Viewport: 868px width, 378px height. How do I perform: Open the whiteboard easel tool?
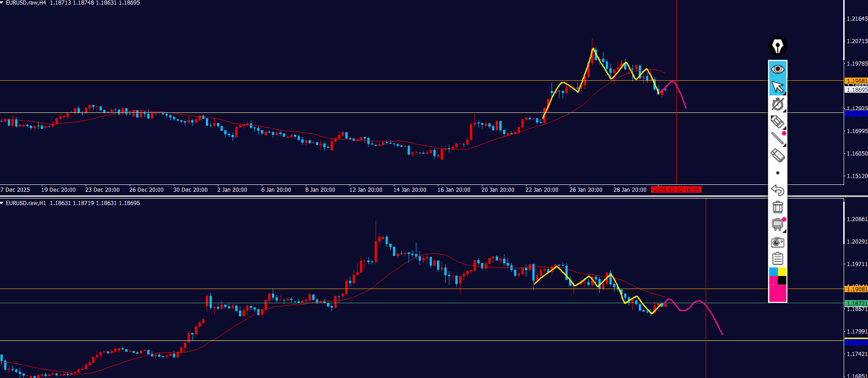pyautogui.click(x=777, y=224)
